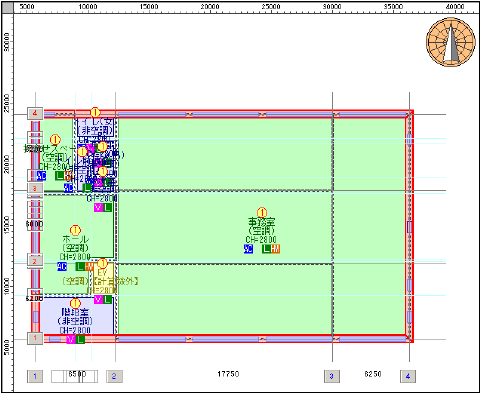Image resolution: width=482 pixels, height=395 pixels.
Task: Select the yellow circle marker above ホール
Action: click(75, 230)
